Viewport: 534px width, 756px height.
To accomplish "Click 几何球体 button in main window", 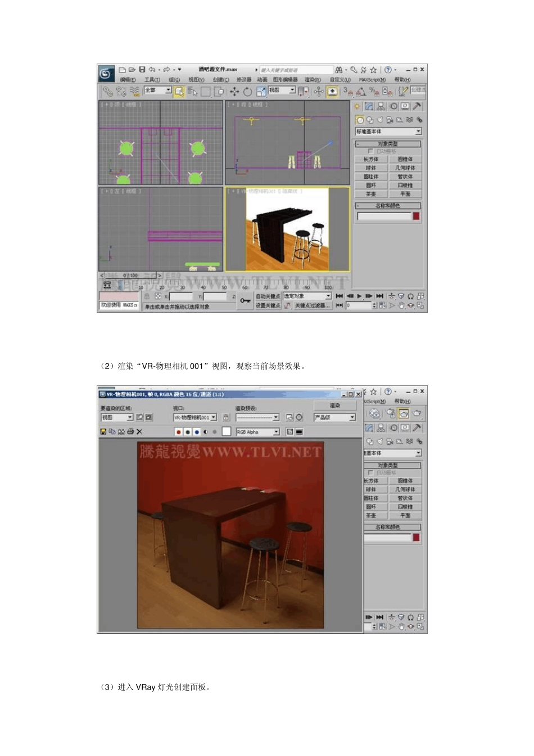I will click(x=405, y=168).
